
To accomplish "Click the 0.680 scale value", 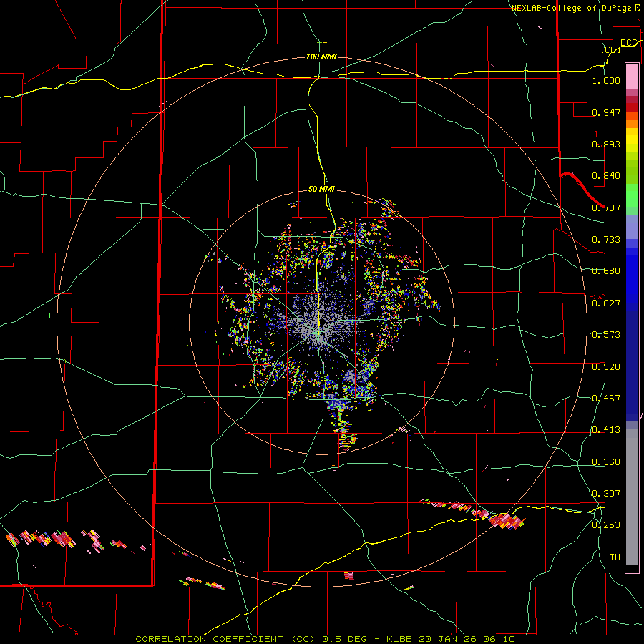I will 606,271.
